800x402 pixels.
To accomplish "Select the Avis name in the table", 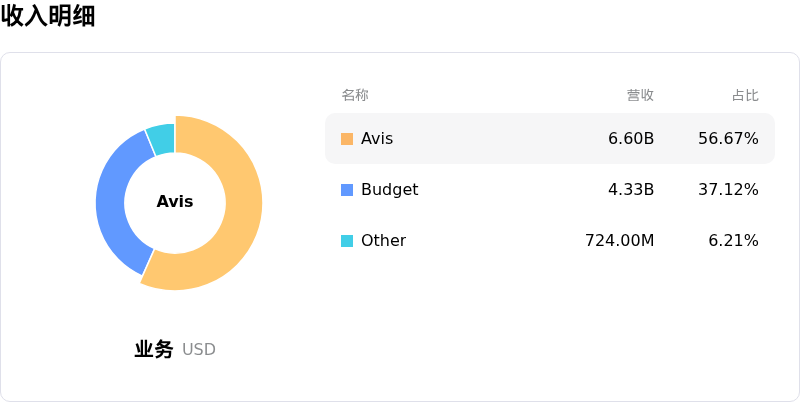I will click(377, 139).
